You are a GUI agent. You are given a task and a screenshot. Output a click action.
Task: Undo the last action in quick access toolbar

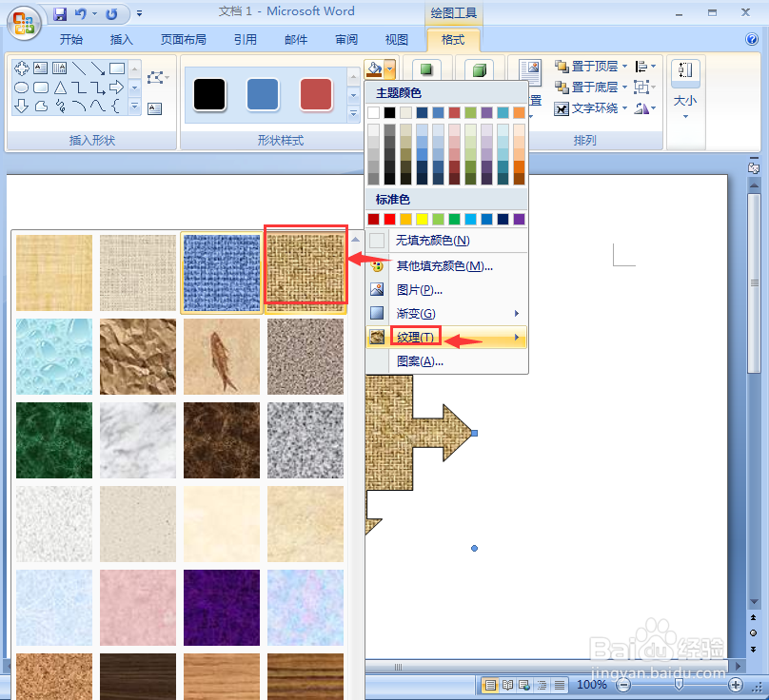pos(81,13)
